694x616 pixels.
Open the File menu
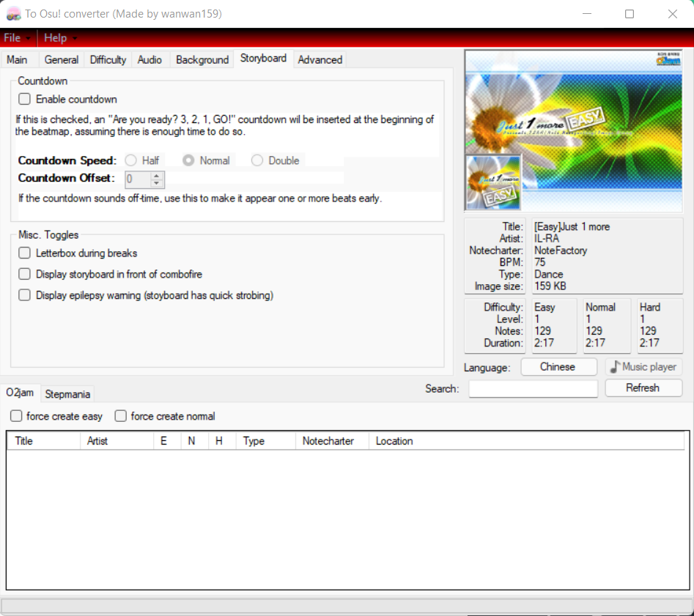17,38
